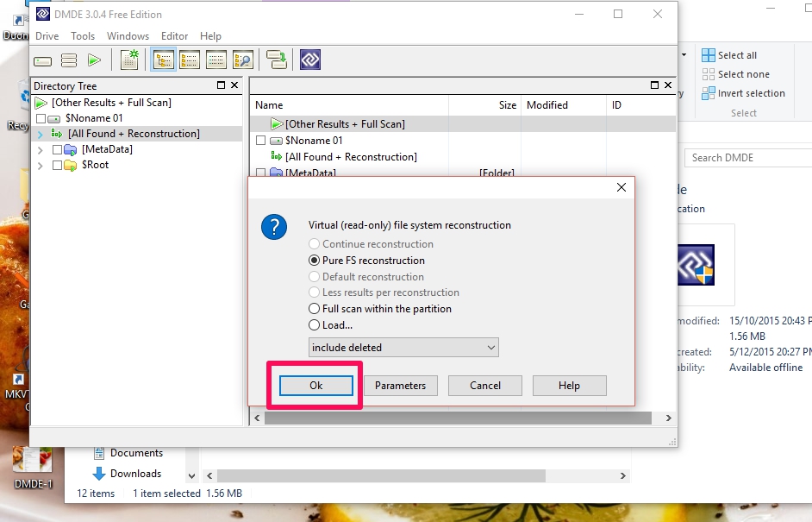The width and height of the screenshot is (812, 522).
Task: Close the Directory Tree panel
Action: [x=234, y=85]
